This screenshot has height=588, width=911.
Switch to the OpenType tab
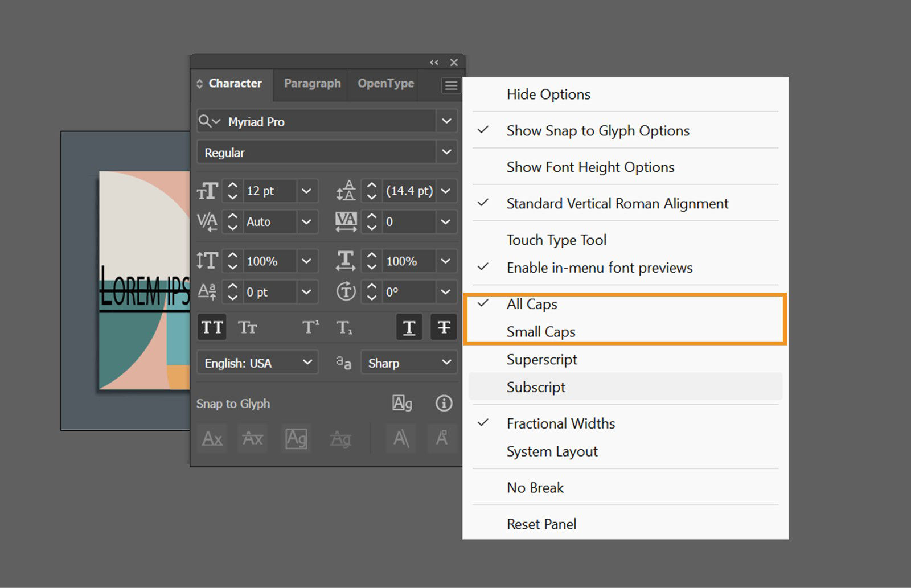[385, 83]
